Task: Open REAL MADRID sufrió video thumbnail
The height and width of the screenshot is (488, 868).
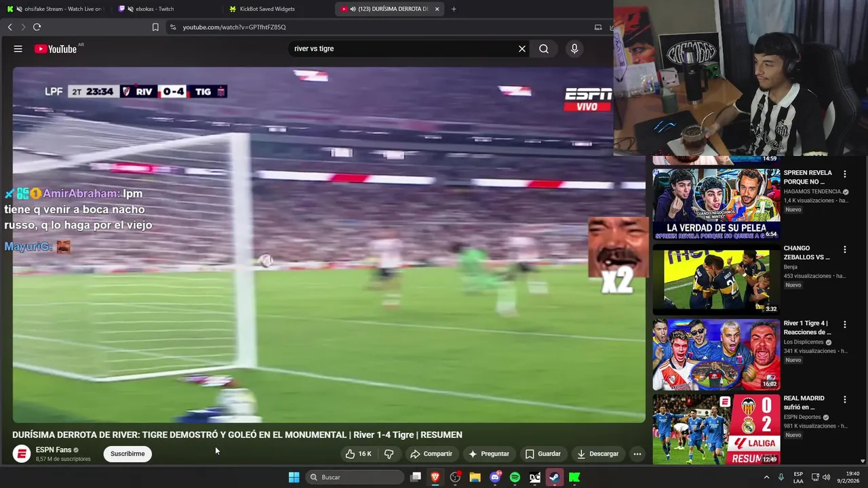Action: (716, 429)
